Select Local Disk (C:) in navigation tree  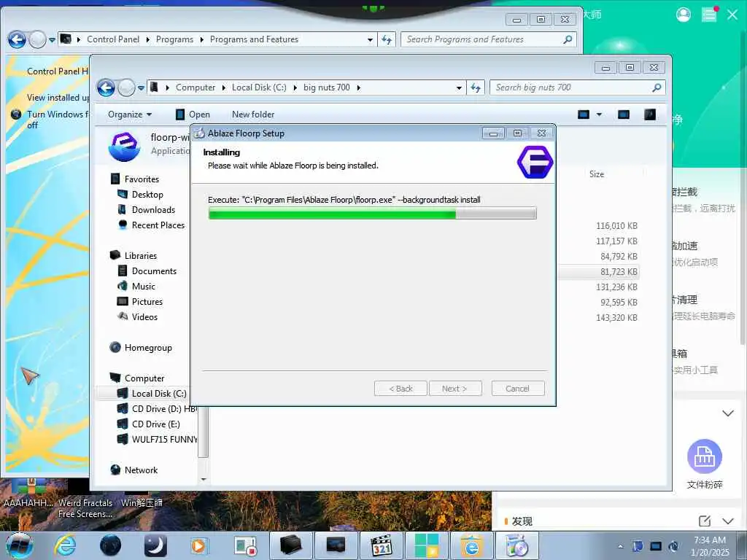click(x=159, y=393)
